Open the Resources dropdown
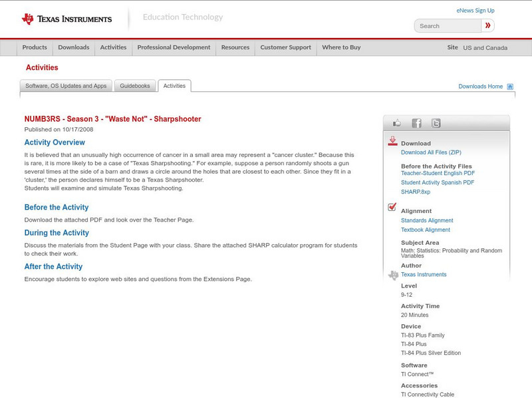532x398 pixels. tap(235, 47)
